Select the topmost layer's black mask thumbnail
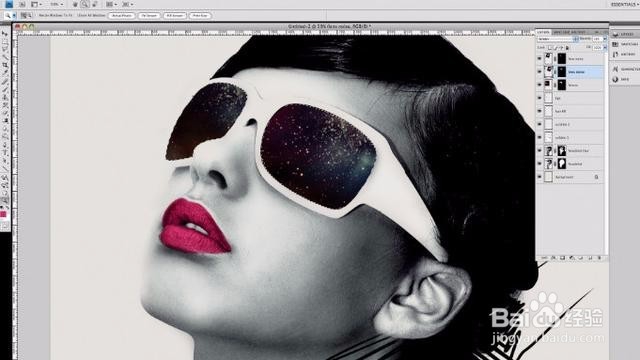This screenshot has height=360, width=640. coord(562,59)
